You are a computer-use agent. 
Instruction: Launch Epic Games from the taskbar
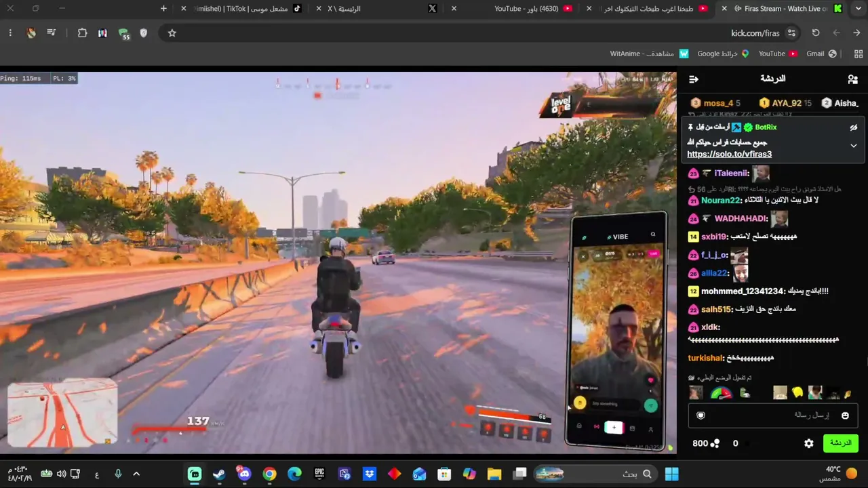pos(319,474)
